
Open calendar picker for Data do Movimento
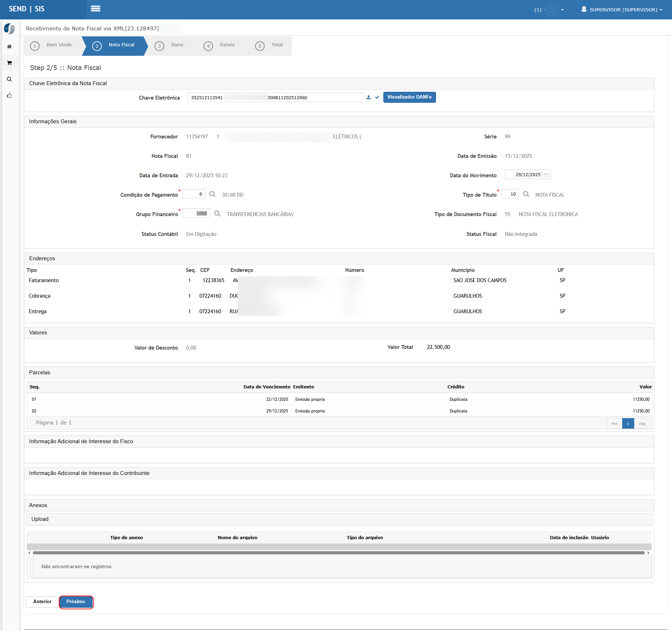pyautogui.click(x=546, y=175)
